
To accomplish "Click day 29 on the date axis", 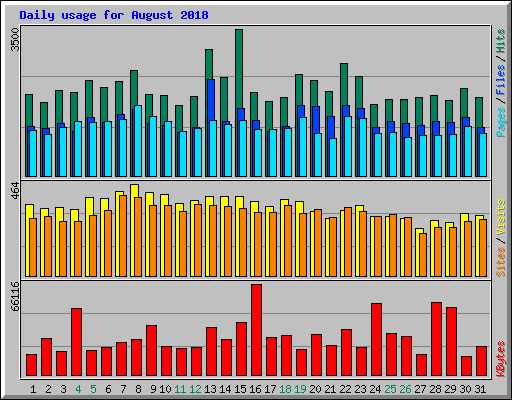I will (450, 389).
